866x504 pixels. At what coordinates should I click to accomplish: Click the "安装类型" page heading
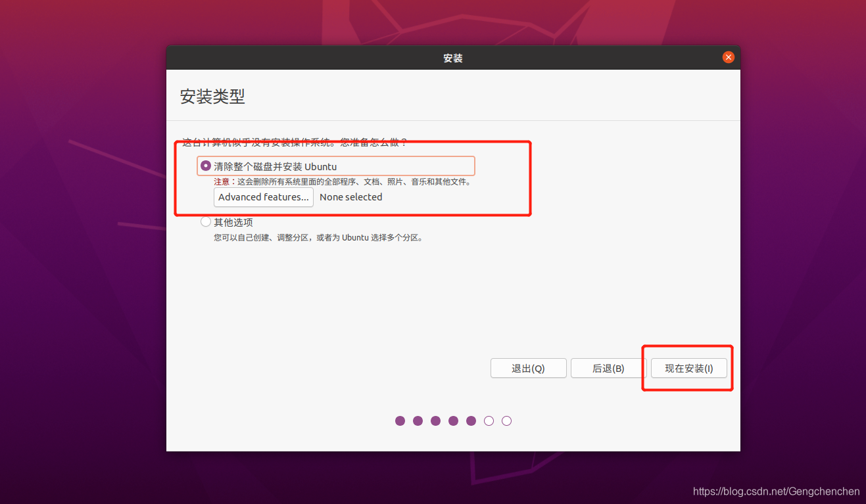coord(212,97)
